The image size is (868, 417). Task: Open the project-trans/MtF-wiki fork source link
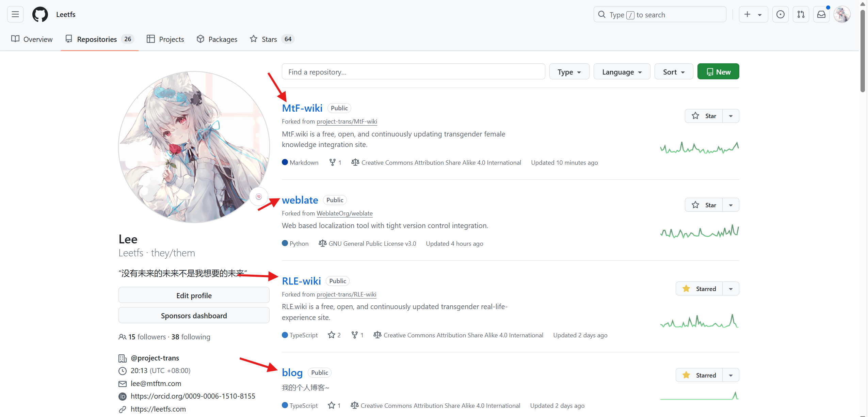pos(347,122)
